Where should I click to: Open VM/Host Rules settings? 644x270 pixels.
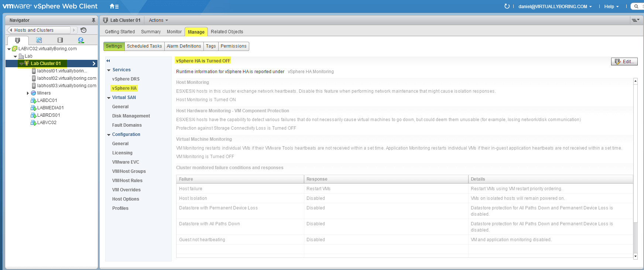pyautogui.click(x=127, y=181)
